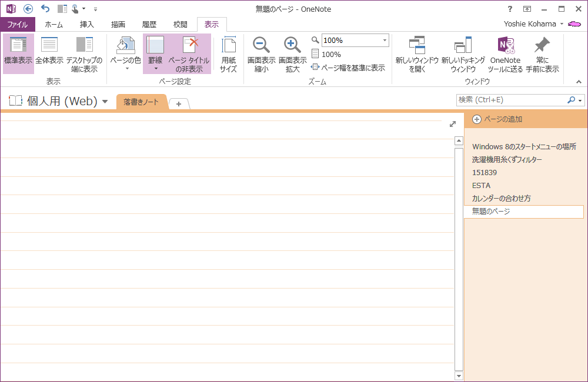Switch to the ホーム tab
Viewport: 588px width, 382px height.
tap(54, 24)
